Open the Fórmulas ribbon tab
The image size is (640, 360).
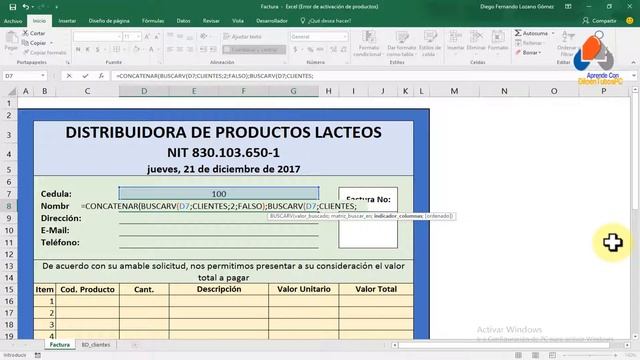click(153, 21)
